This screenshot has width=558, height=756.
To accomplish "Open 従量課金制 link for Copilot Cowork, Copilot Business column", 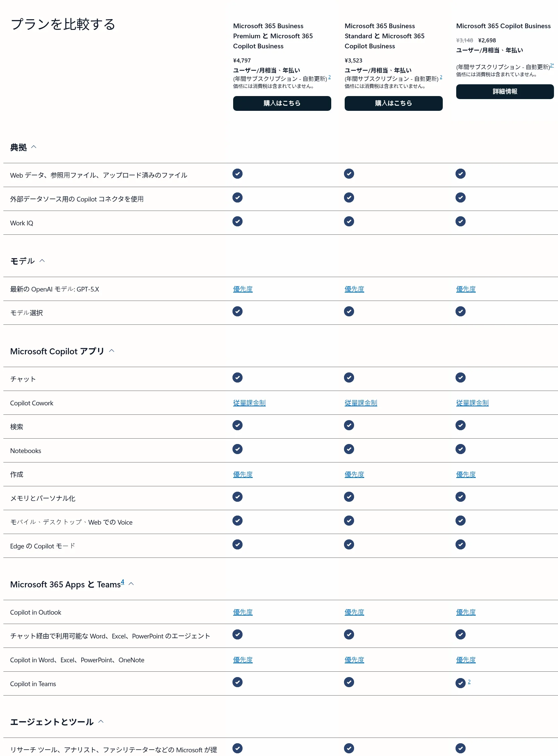I will point(472,403).
